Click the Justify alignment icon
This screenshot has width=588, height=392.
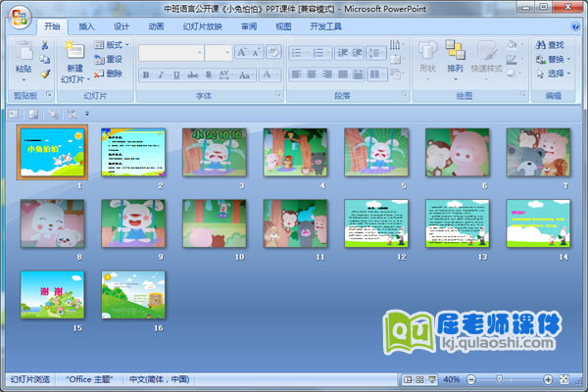click(x=342, y=74)
